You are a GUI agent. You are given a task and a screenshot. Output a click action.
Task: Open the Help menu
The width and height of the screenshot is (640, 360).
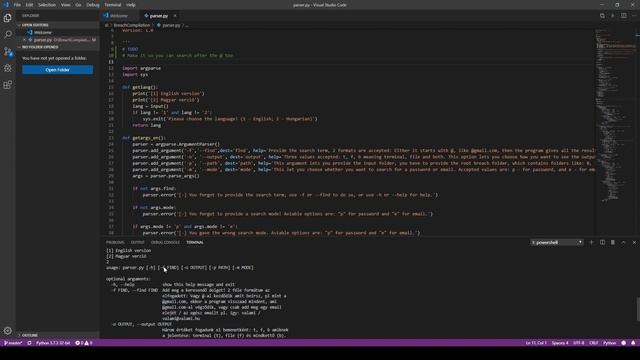[131, 5]
